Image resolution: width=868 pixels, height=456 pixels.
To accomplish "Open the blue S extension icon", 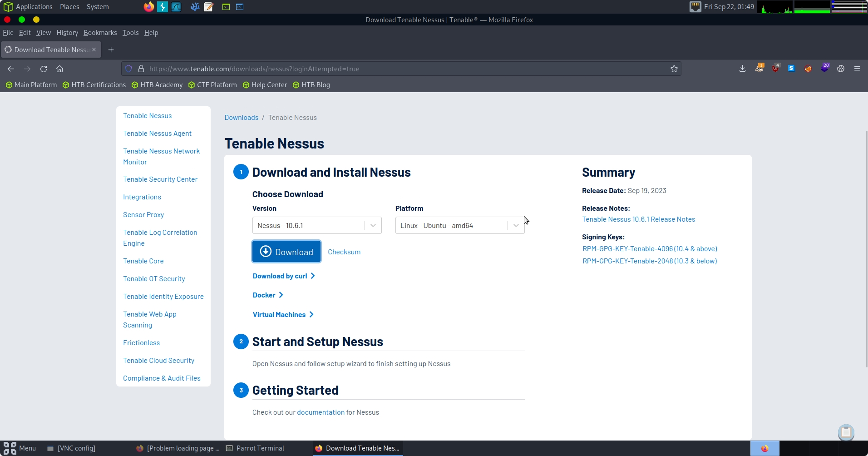I will tap(791, 68).
